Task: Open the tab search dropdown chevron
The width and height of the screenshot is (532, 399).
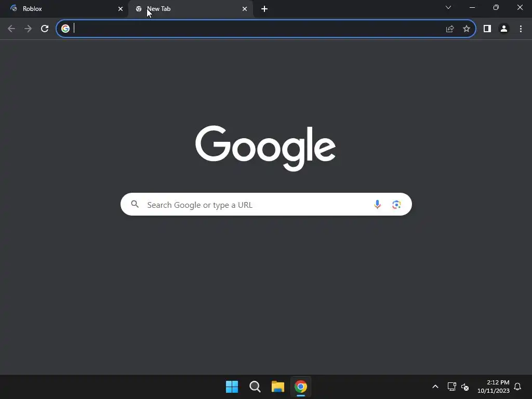Action: click(x=448, y=7)
